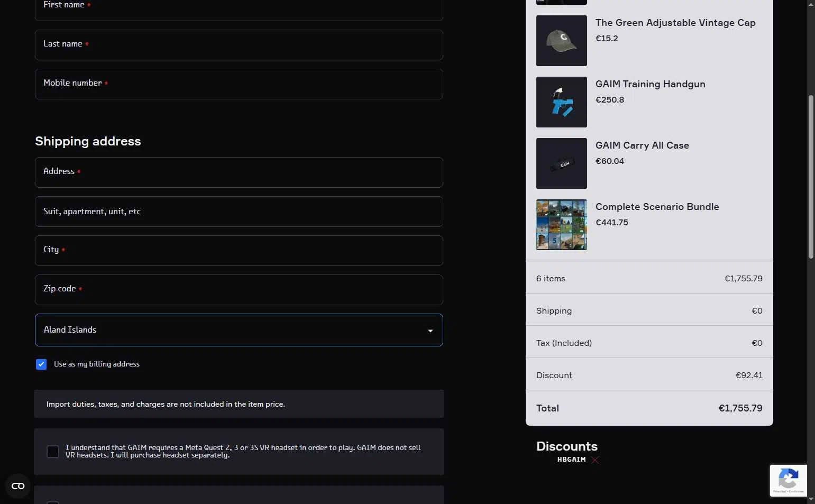815x504 pixels.
Task: Click the GAIM Carry All Case title
Action: point(642,145)
